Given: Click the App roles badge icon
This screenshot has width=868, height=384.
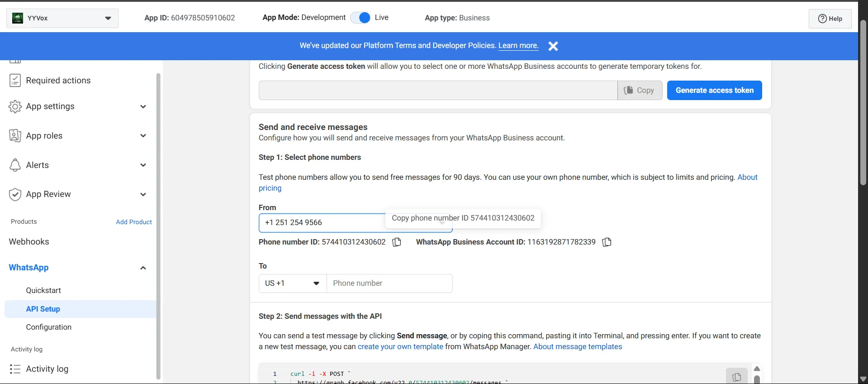Looking at the screenshot, I should tap(15, 136).
